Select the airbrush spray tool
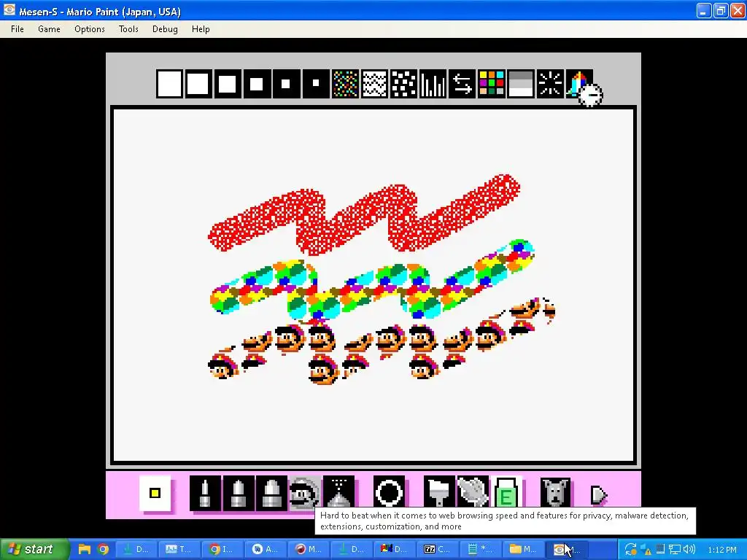 [x=338, y=492]
